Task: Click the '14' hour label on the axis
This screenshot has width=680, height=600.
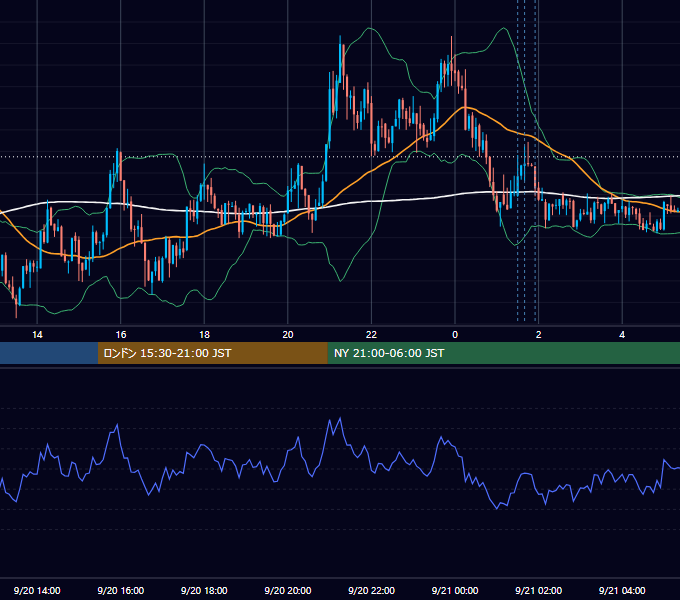Action: [37, 335]
